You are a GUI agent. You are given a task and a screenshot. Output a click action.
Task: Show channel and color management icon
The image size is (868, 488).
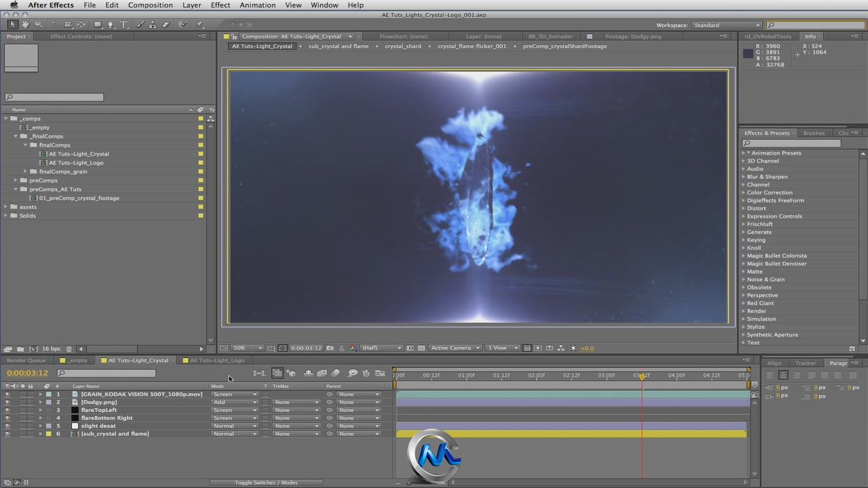coord(353,348)
